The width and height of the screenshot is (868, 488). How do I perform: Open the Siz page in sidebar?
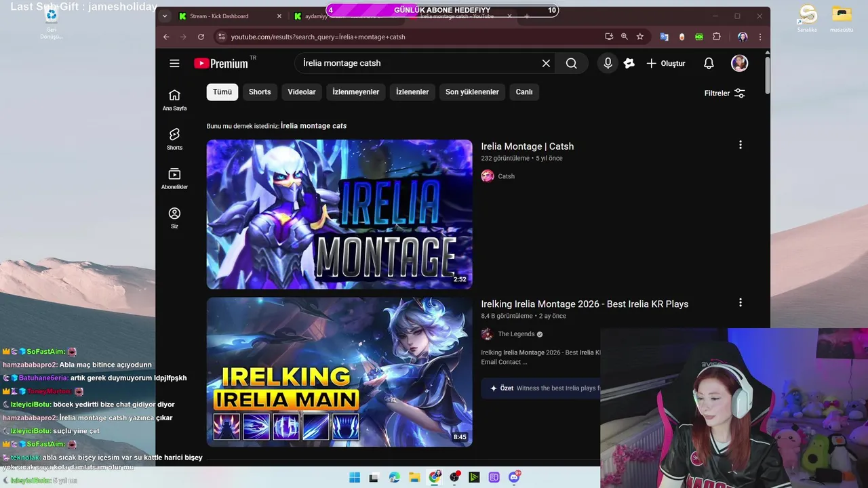174,218
